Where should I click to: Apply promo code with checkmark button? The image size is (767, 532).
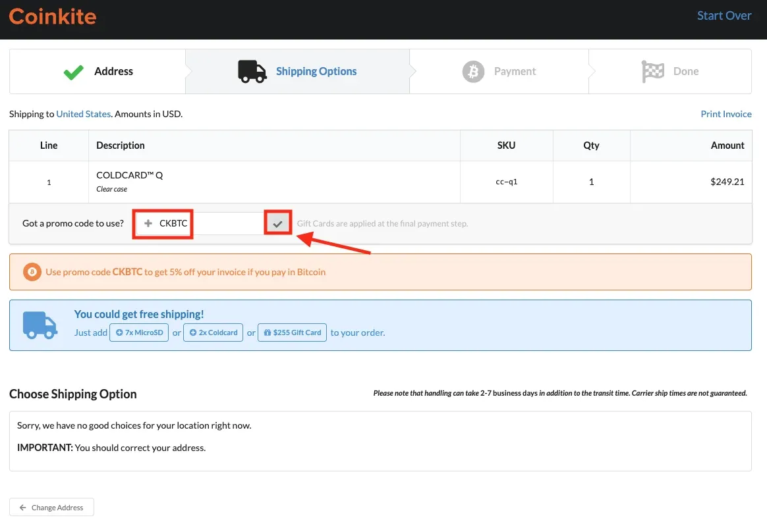pyautogui.click(x=278, y=223)
